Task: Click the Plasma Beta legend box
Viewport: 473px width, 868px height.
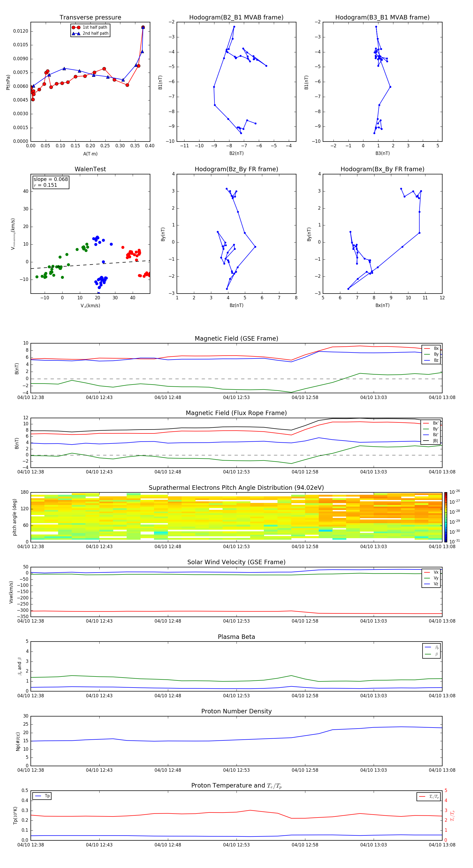Action: click(x=431, y=651)
